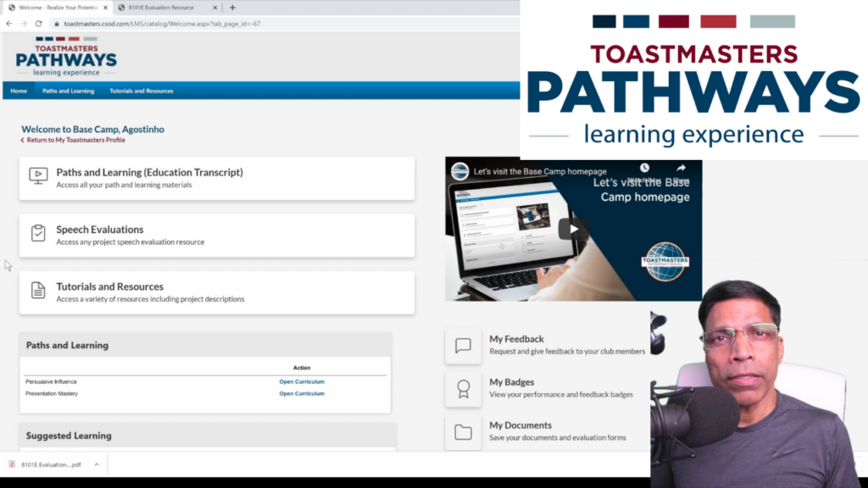Open the Home menu item
868x488 pixels.
[x=19, y=91]
